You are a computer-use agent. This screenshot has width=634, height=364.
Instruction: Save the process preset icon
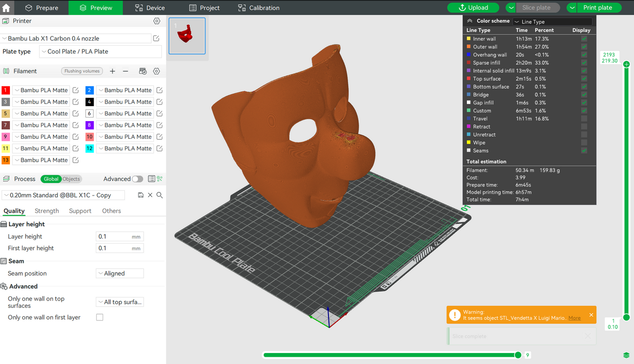pos(141,195)
